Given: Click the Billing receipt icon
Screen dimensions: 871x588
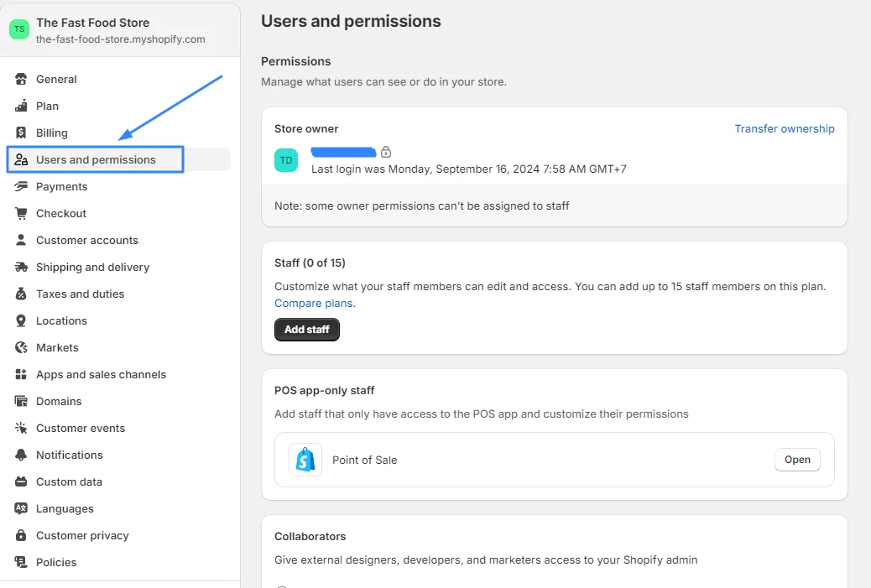Looking at the screenshot, I should [x=21, y=133].
